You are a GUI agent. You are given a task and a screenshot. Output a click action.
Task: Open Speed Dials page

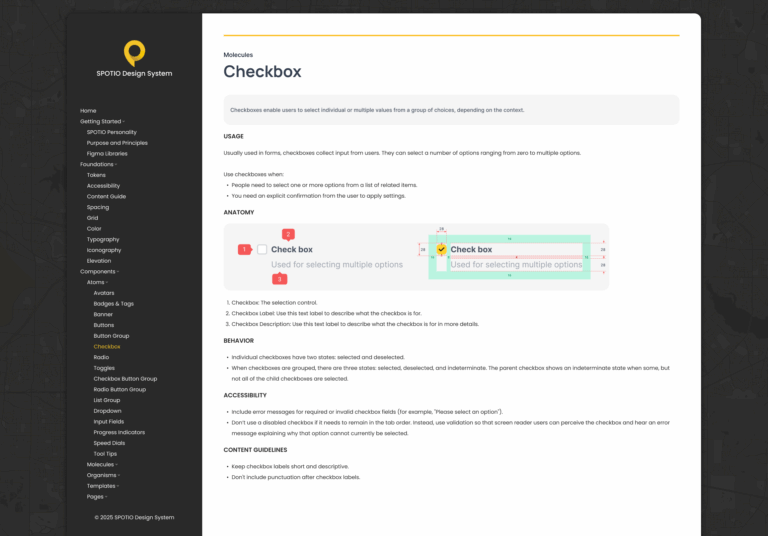[109, 443]
